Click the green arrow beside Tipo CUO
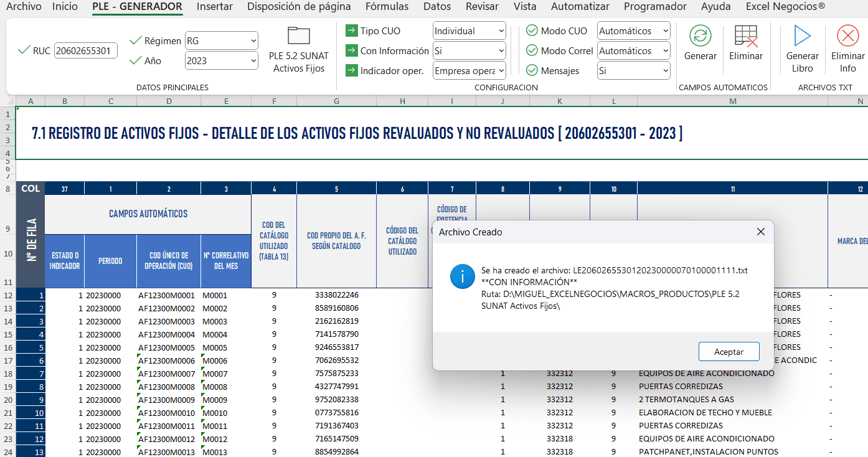The height and width of the screenshot is (457, 868). (x=352, y=31)
